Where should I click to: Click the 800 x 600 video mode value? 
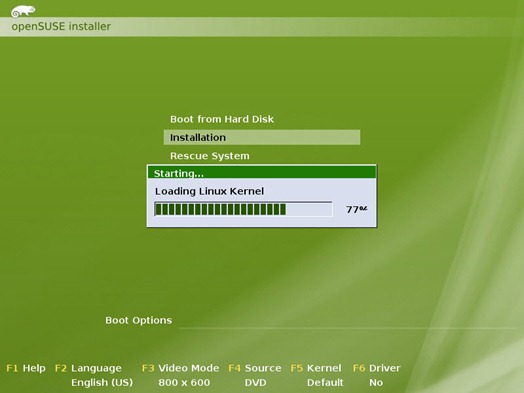[184, 382]
